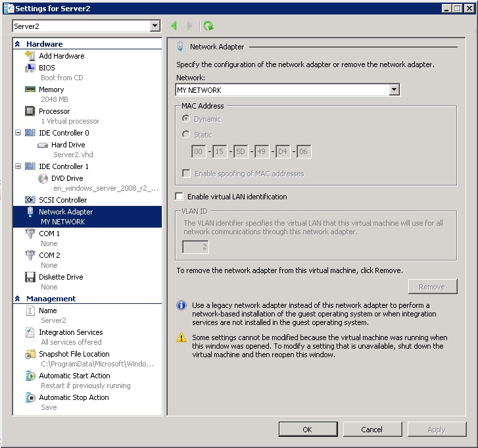The image size is (478, 448).
Task: Click the Network Adapter icon in tree
Action: point(30,212)
